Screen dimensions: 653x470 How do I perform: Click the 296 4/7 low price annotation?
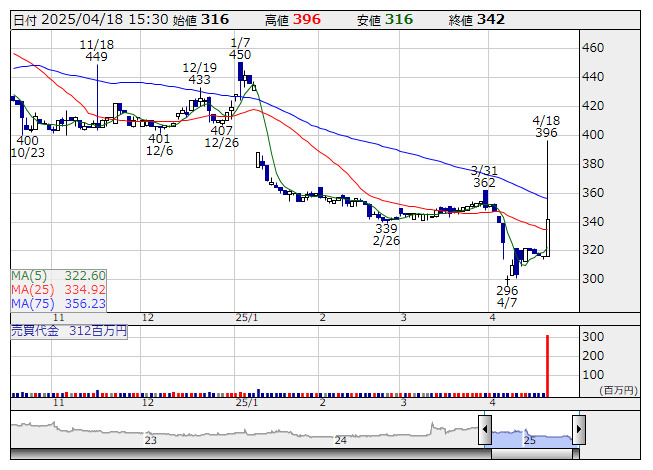point(507,296)
